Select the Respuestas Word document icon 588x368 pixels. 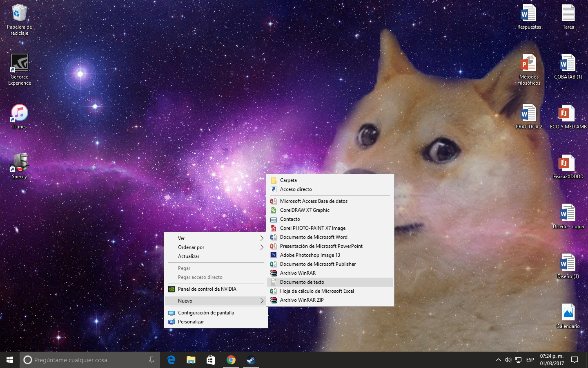tap(529, 17)
